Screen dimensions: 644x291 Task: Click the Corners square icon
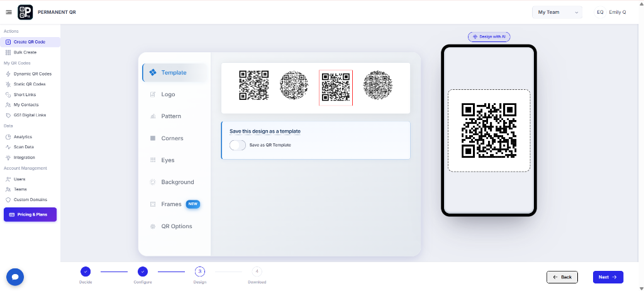click(x=153, y=138)
